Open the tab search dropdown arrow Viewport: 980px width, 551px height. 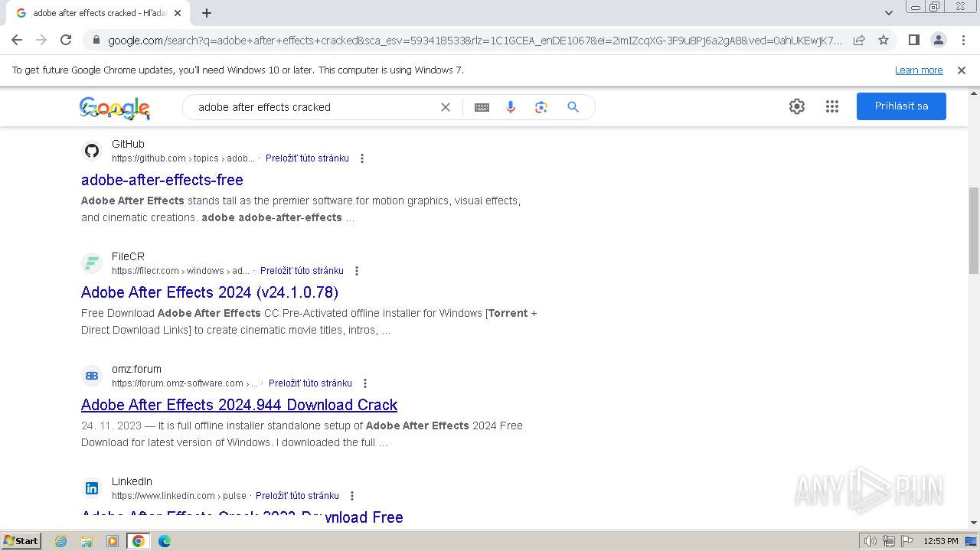point(888,13)
